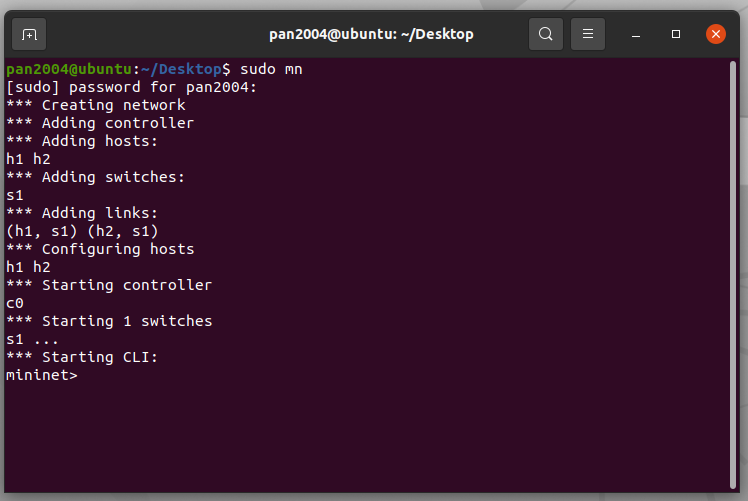748x501 pixels.
Task: Click the 'sudo mn' command text
Action: (271, 69)
